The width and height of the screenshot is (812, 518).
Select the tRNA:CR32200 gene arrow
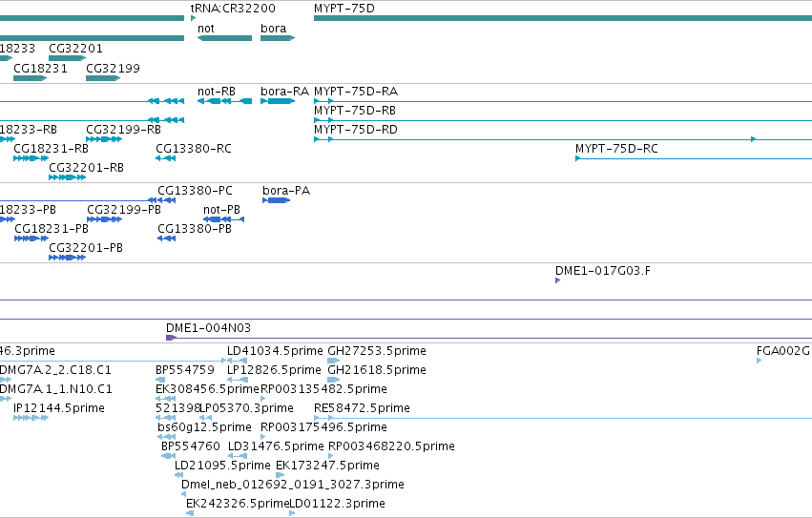193,18
